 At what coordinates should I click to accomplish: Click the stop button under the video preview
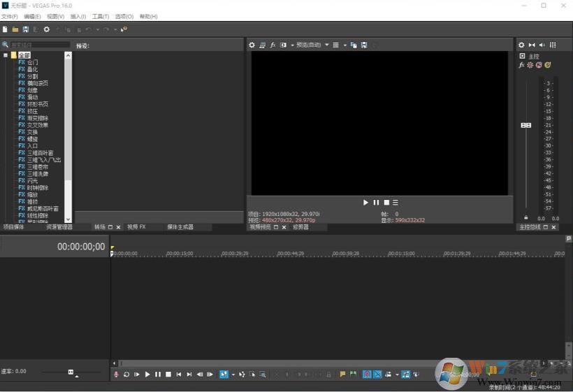[386, 203]
